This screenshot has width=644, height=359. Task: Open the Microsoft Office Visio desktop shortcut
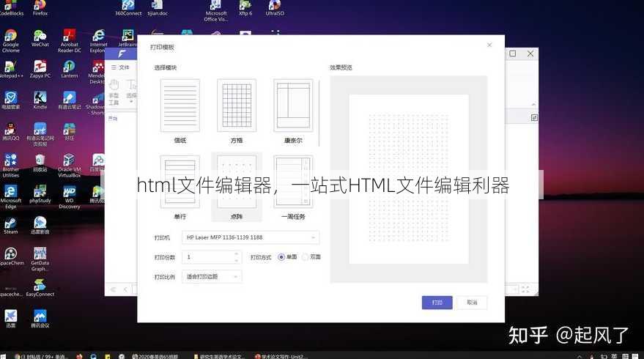[215, 11]
